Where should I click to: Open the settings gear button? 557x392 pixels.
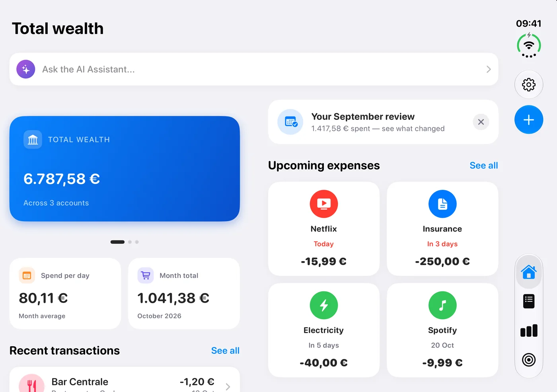(x=529, y=84)
